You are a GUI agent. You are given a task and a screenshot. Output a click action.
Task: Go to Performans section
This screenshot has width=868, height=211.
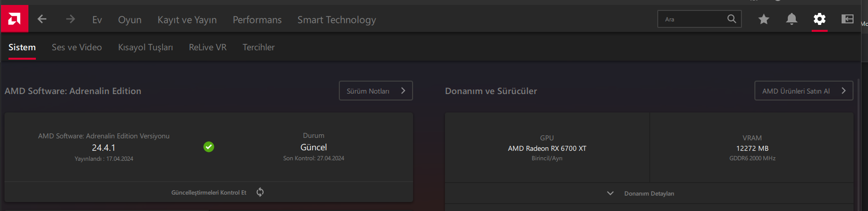coord(257,20)
